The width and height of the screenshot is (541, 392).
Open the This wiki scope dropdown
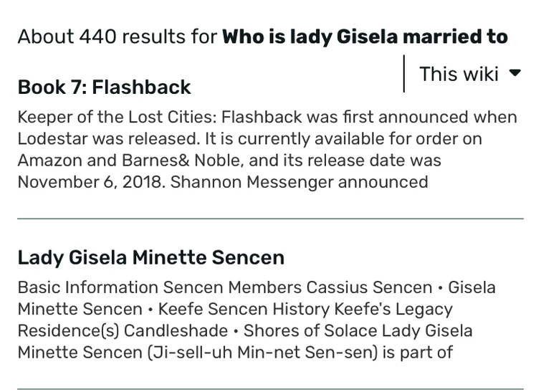pos(459,74)
